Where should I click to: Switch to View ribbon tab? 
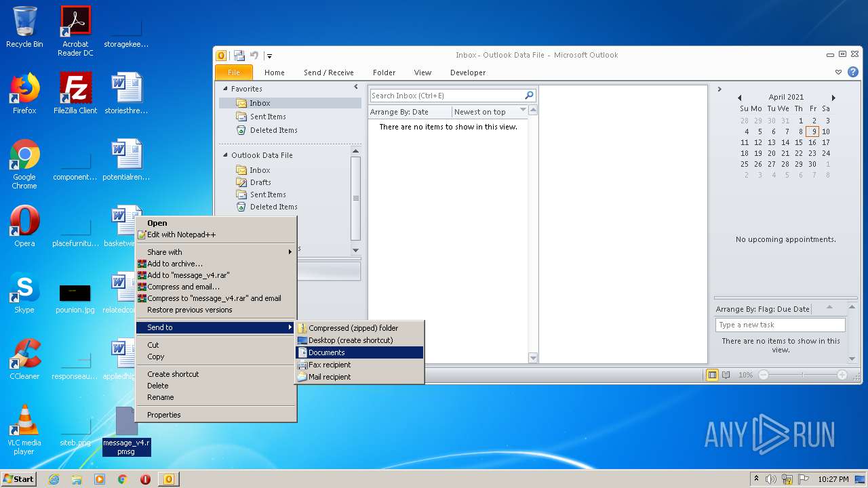coord(422,73)
